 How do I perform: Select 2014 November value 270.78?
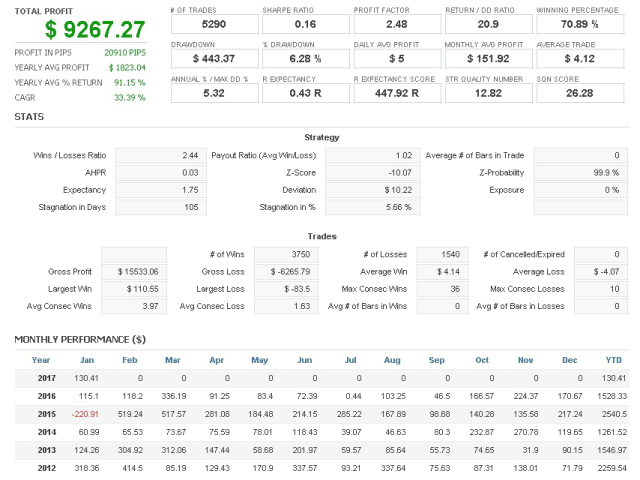(526, 432)
